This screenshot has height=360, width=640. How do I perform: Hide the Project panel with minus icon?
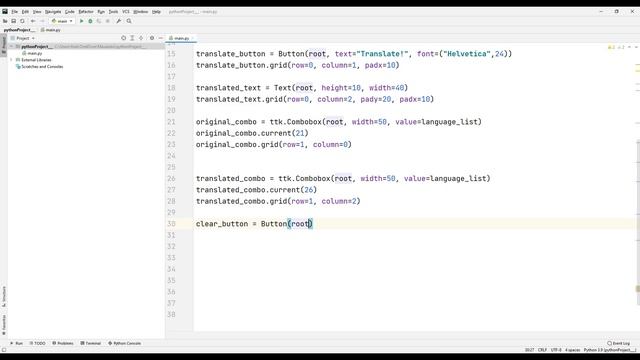pyautogui.click(x=160, y=38)
